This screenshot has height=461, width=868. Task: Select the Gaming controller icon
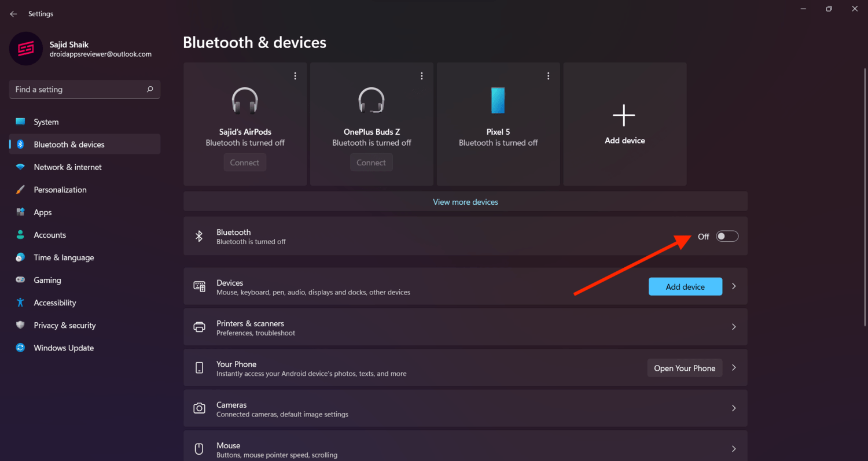[x=21, y=280]
